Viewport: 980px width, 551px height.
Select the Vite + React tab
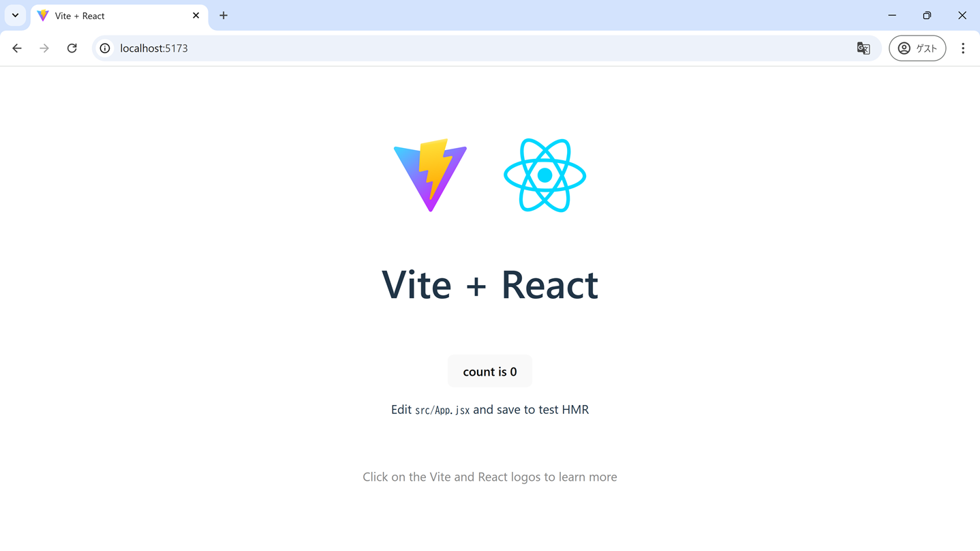point(119,16)
